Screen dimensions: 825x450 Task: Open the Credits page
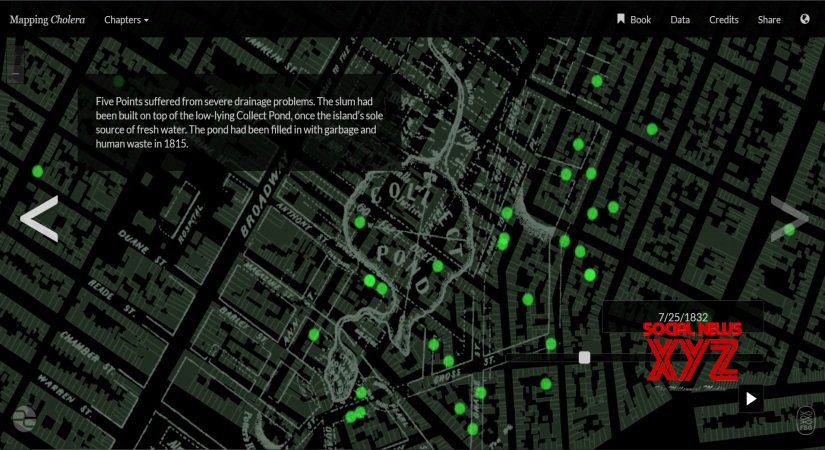click(x=723, y=20)
